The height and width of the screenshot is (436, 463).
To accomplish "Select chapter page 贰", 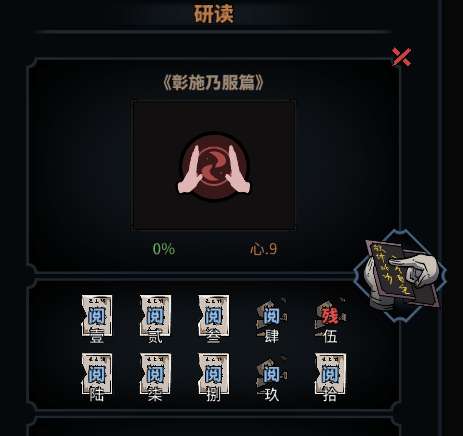I will (155, 319).
